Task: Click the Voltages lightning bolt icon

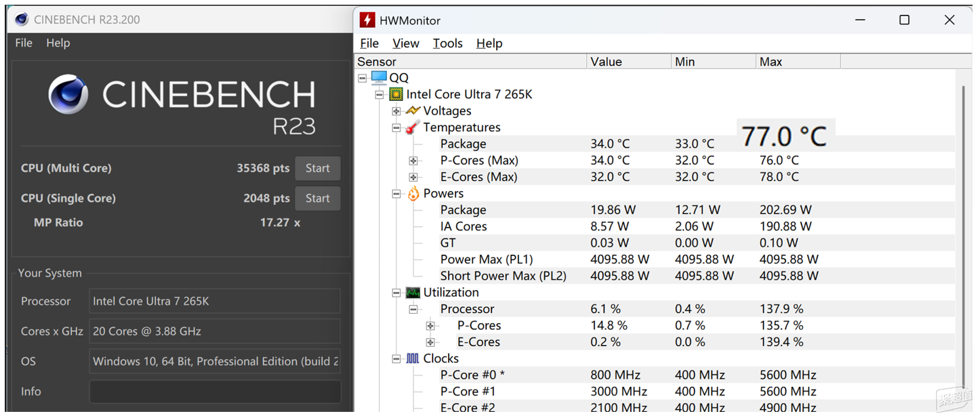Action: coord(413,110)
